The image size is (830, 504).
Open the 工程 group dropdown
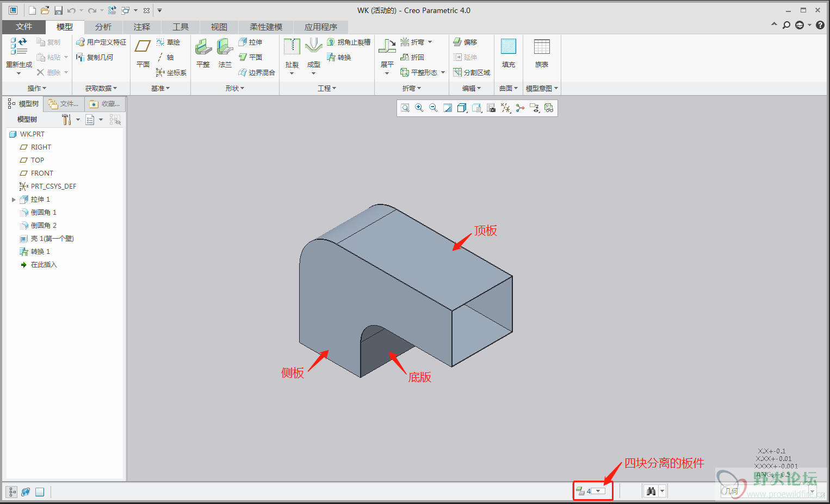pos(327,88)
